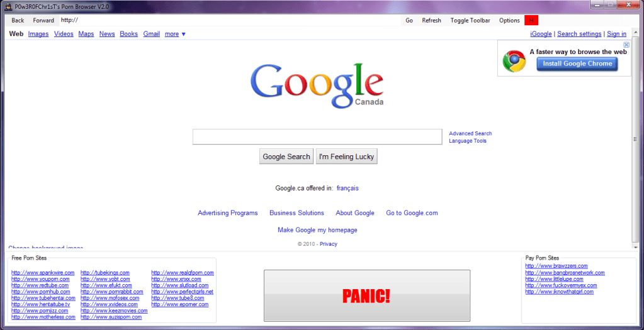Open Gmail from the top bar
Screen dimensions: 644x330
tap(151, 34)
